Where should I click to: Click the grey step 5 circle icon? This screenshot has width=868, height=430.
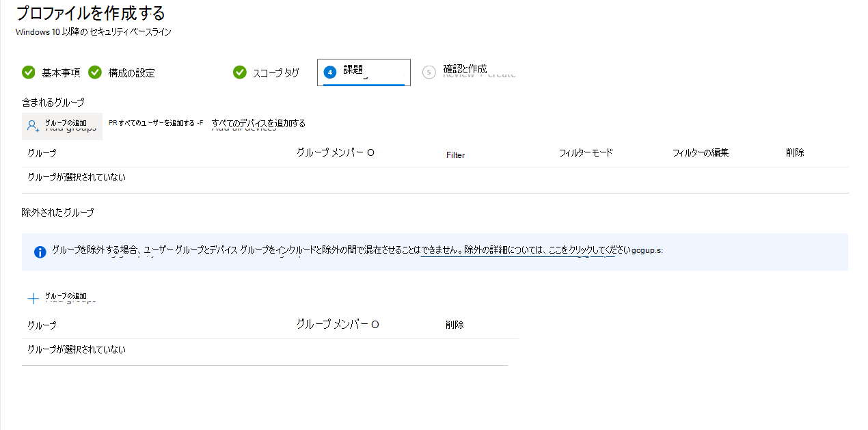coord(429,72)
